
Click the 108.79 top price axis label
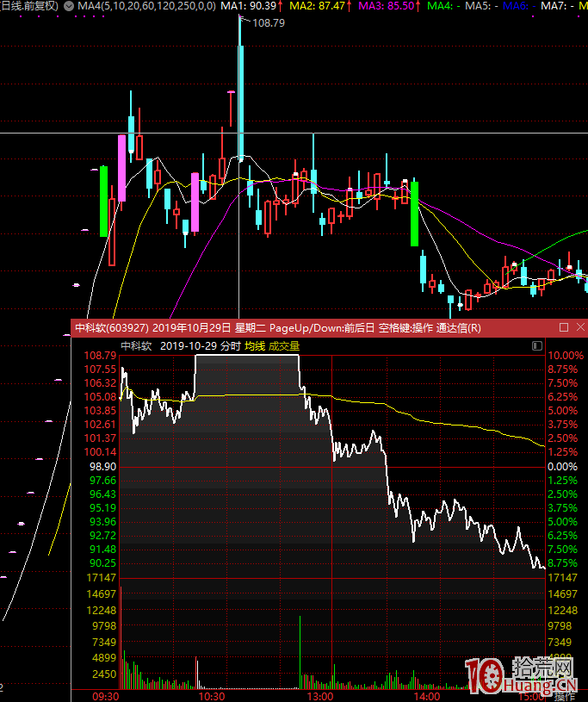pyautogui.click(x=100, y=356)
